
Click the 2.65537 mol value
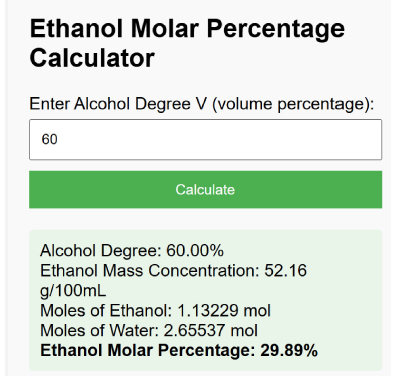pos(211,330)
